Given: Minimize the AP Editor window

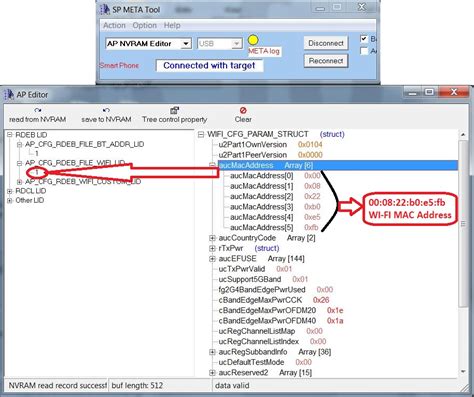Looking at the screenshot, I should point(413,92).
